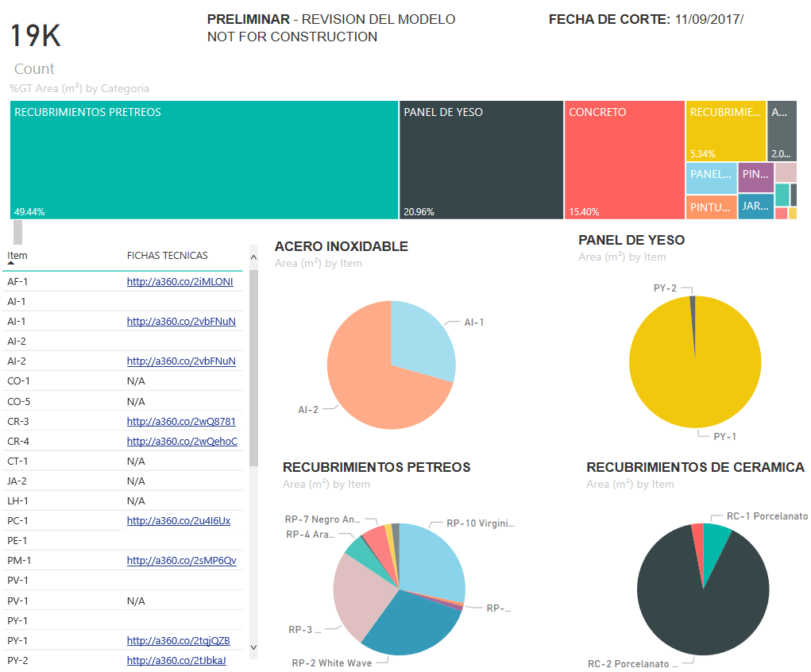This screenshot has width=811, height=672.
Task: Sort by the FICHAS TECNICAS column header
Action: pos(167,255)
